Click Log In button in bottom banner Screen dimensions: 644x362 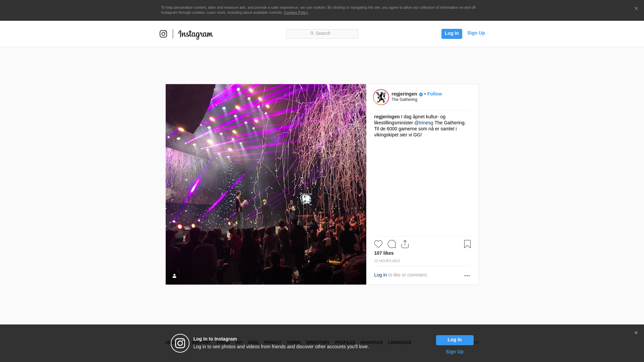tap(454, 340)
